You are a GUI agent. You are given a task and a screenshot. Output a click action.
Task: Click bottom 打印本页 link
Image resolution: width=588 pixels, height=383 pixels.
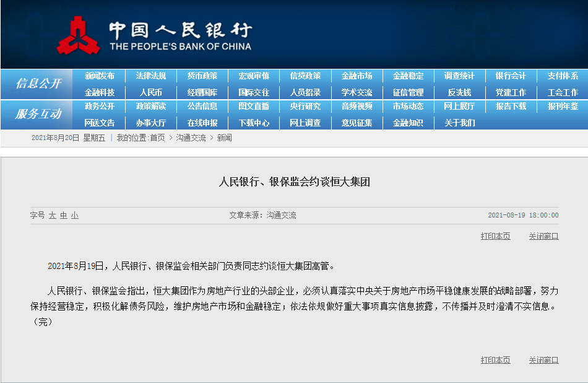click(495, 360)
